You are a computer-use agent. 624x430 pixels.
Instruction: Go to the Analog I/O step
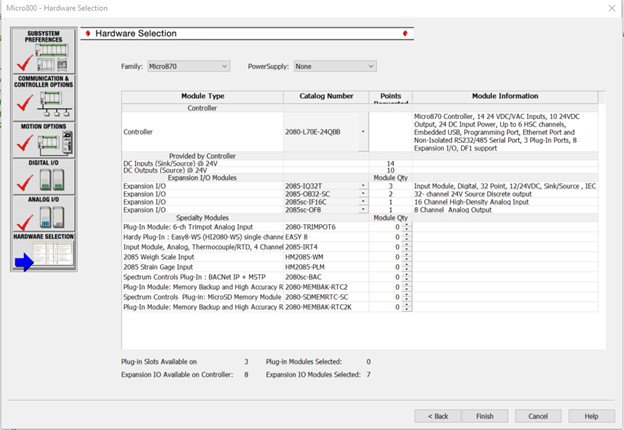tap(44, 213)
